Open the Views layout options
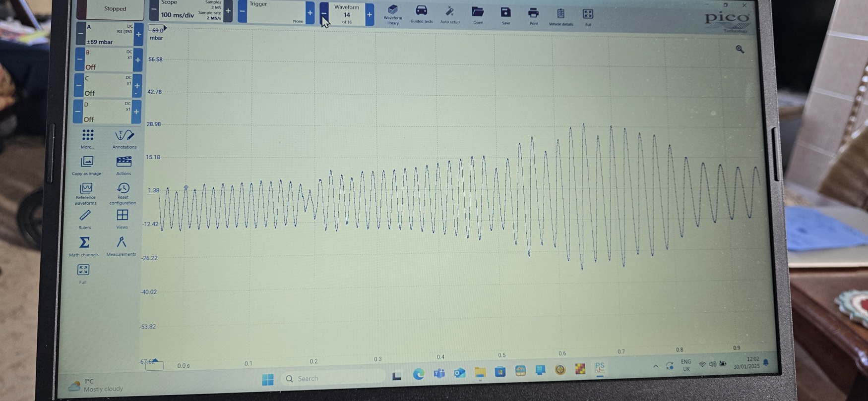 [122, 219]
